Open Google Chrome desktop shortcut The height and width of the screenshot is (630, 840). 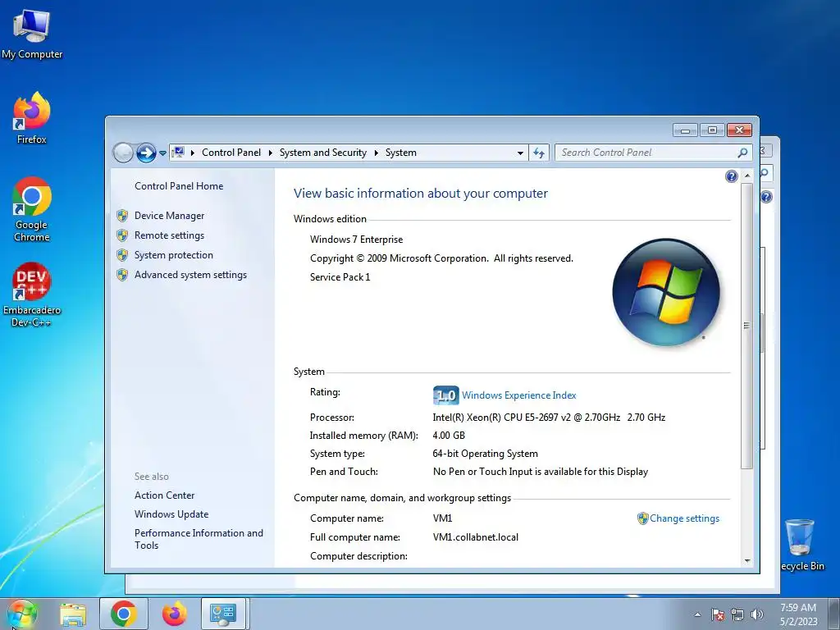[32, 209]
